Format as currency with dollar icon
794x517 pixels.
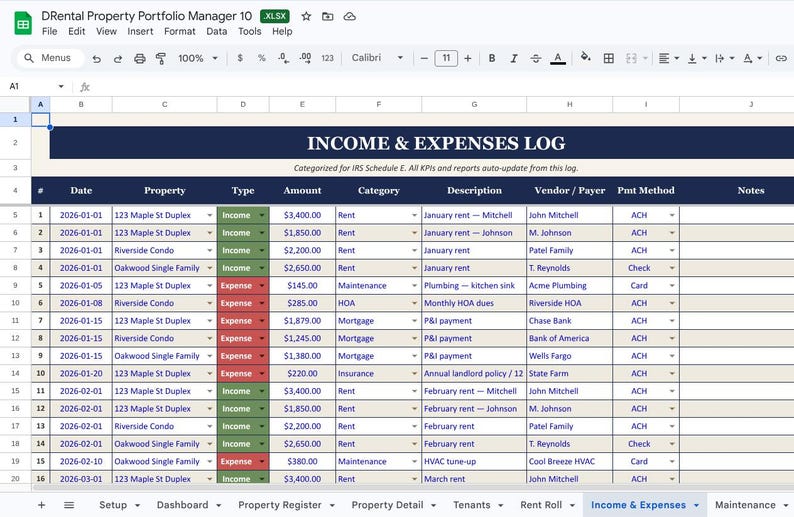pos(240,58)
